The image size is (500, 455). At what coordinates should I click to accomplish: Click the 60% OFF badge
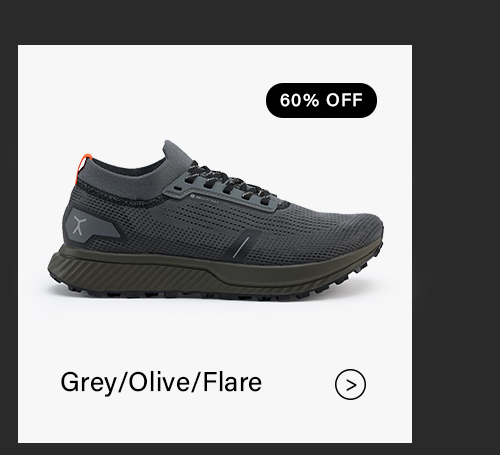click(x=321, y=100)
